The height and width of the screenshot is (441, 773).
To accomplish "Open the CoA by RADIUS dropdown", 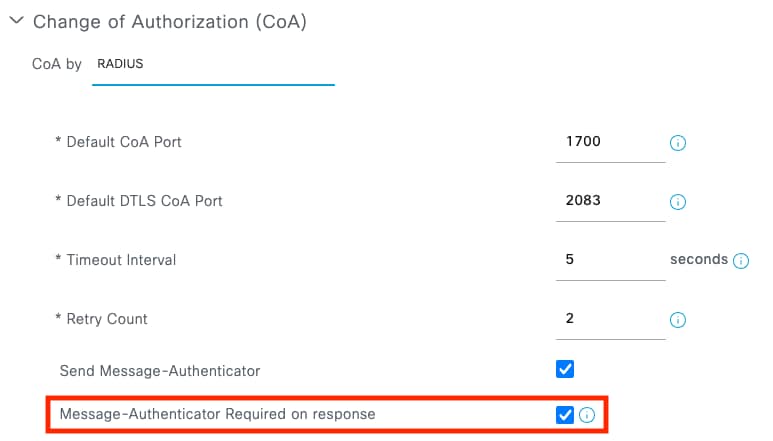I will pos(212,65).
